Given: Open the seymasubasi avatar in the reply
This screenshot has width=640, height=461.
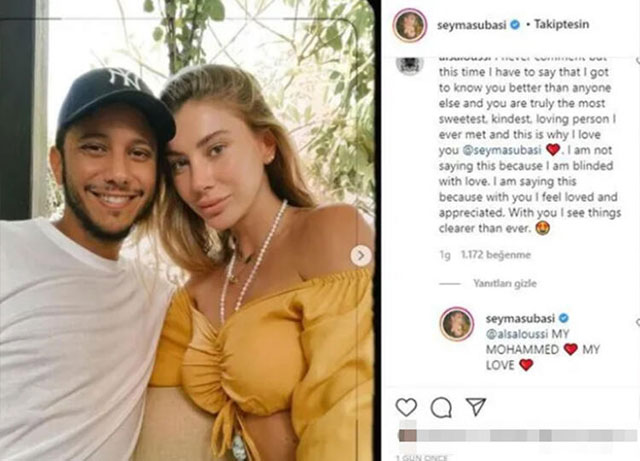Looking at the screenshot, I should [x=457, y=324].
